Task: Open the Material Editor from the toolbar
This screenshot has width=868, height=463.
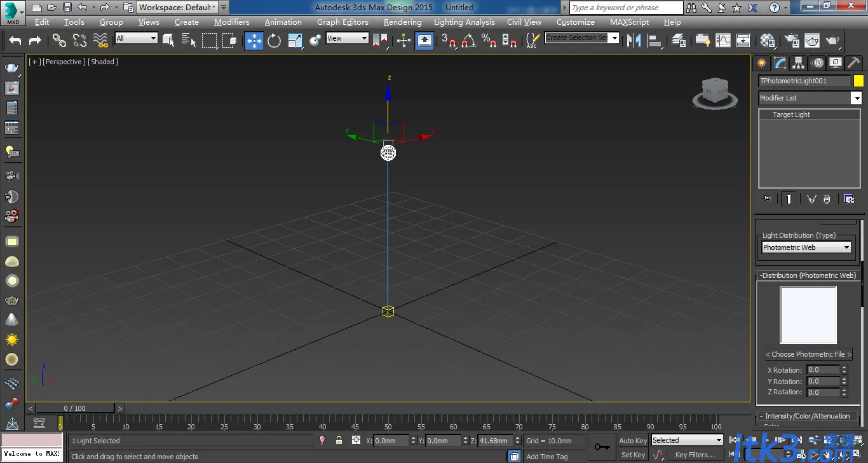Action: [x=768, y=41]
